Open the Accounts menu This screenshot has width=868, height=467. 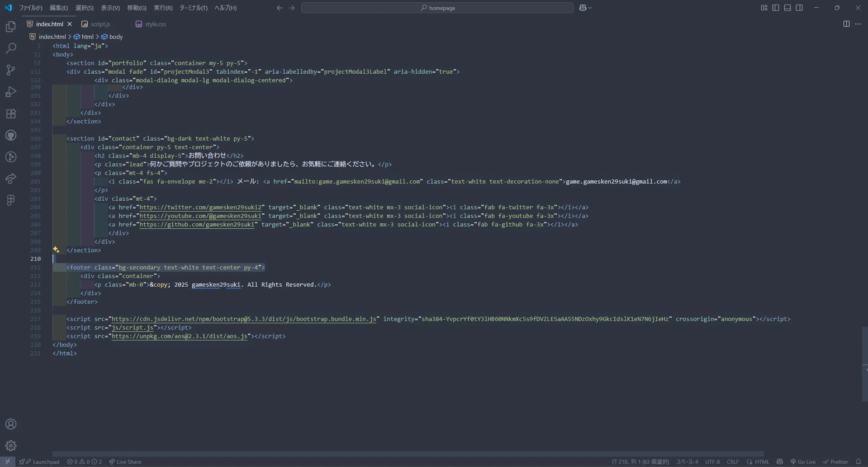point(11,424)
